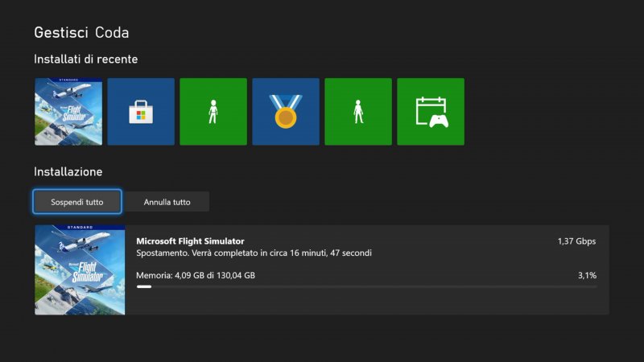This screenshot has width=644, height=362.
Task: Click the Spostamento estimated time status line
Action: [254, 253]
